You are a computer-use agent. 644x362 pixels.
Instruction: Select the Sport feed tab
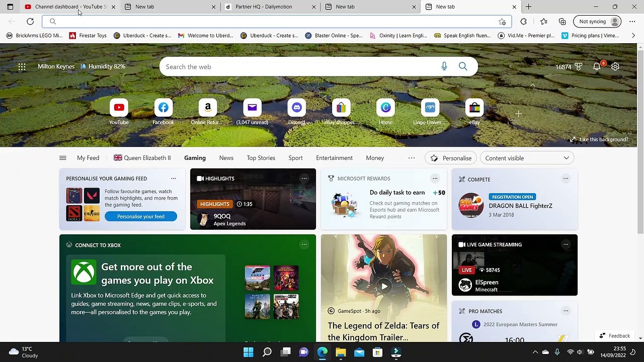[295, 158]
